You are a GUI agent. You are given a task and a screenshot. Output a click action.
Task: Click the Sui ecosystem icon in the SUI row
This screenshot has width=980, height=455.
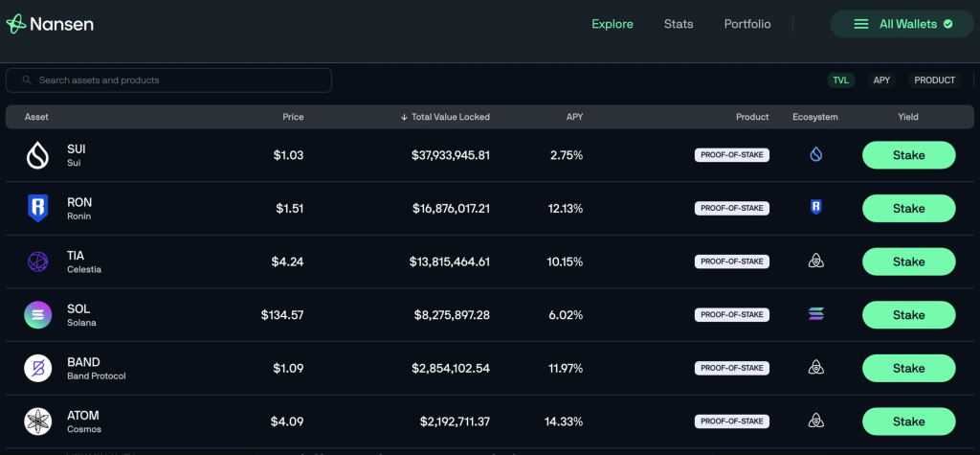click(x=815, y=154)
